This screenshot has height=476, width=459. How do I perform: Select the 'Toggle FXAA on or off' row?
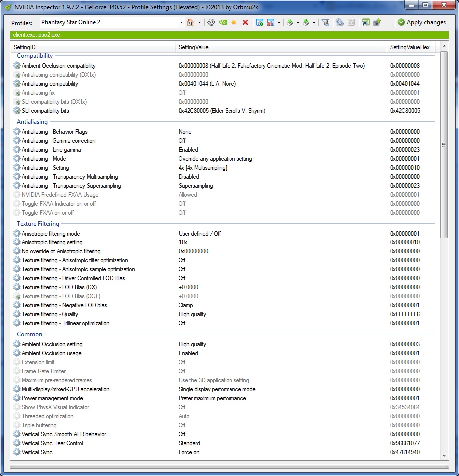[224, 213]
